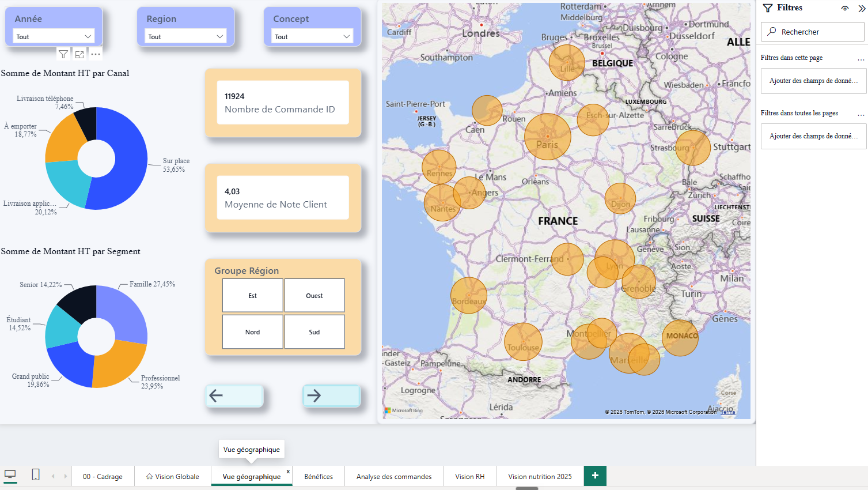Open the Vision RH page tab
Screen dimensions: 868x490
pyautogui.click(x=469, y=476)
